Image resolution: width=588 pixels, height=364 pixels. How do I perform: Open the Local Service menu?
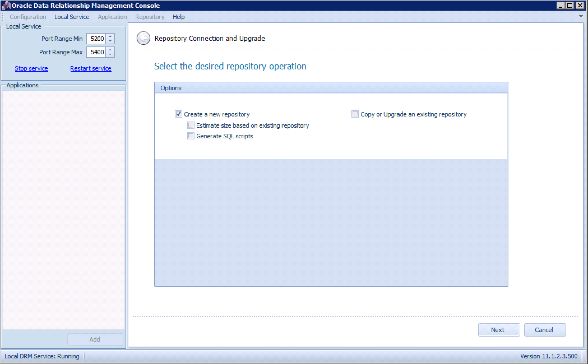(x=72, y=17)
